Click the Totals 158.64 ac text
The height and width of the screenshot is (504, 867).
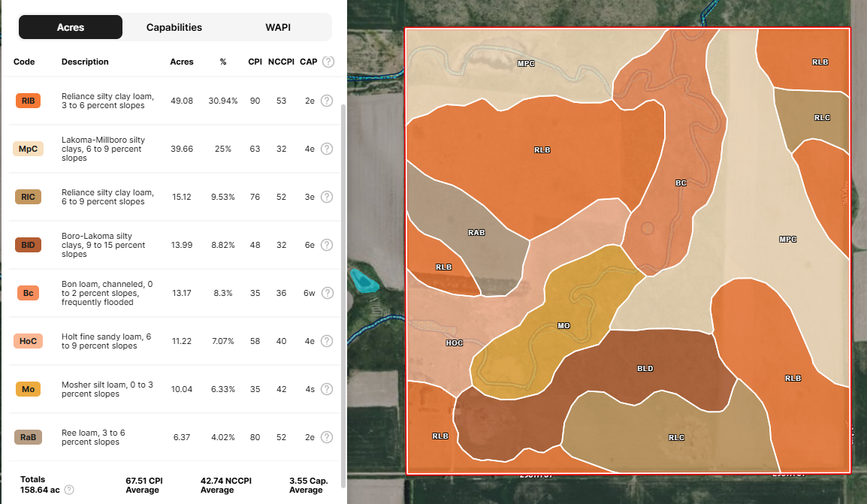[x=40, y=484]
